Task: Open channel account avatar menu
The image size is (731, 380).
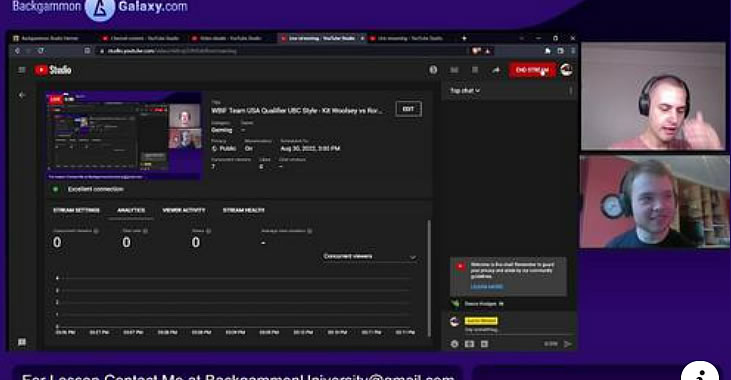Action: pyautogui.click(x=566, y=70)
